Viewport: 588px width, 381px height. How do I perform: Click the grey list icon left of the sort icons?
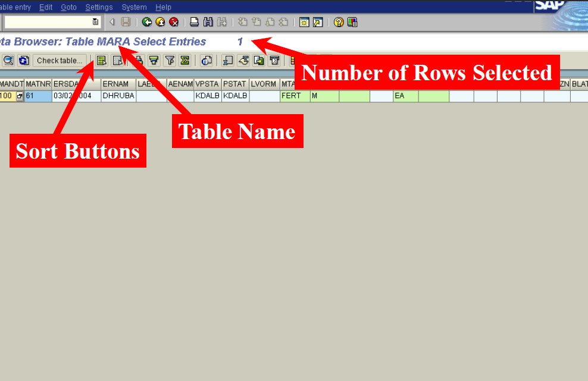(117, 60)
